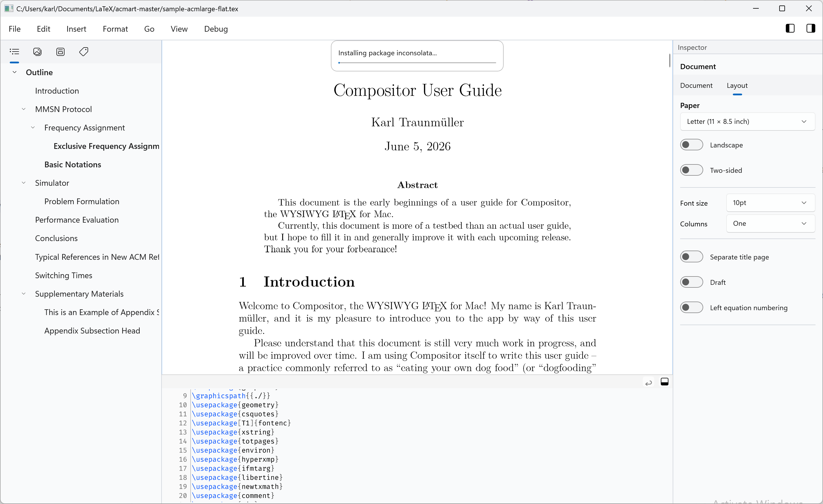Open the Go menu
This screenshot has height=504, width=823.
[149, 29]
